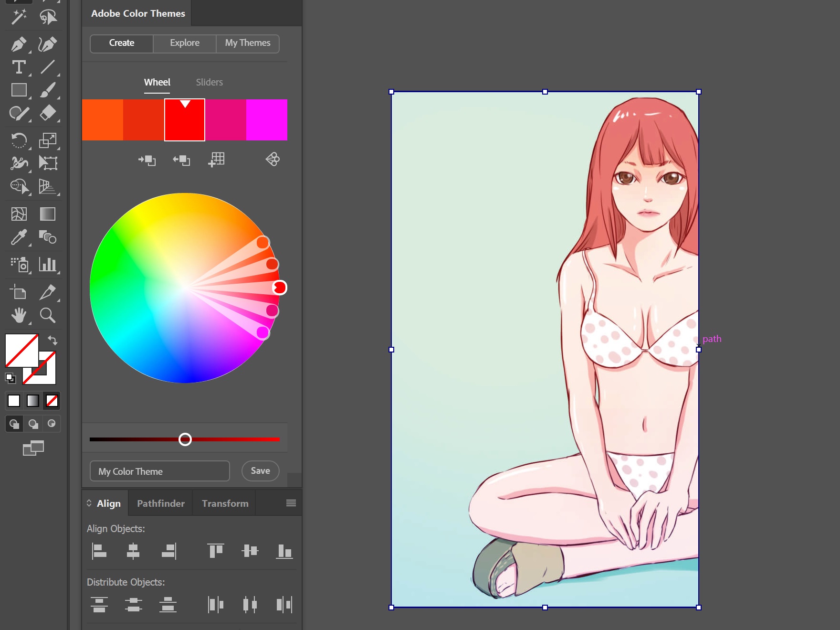Apply Horizontal Align Left
Image resolution: width=840 pixels, height=630 pixels.
99,551
